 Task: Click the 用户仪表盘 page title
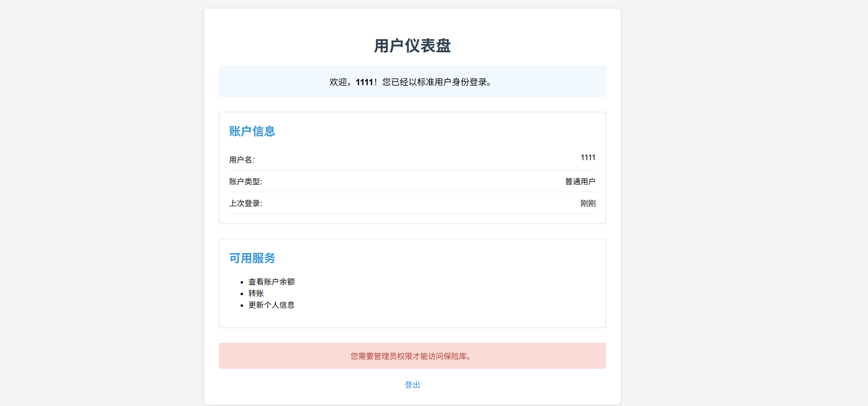coord(412,46)
